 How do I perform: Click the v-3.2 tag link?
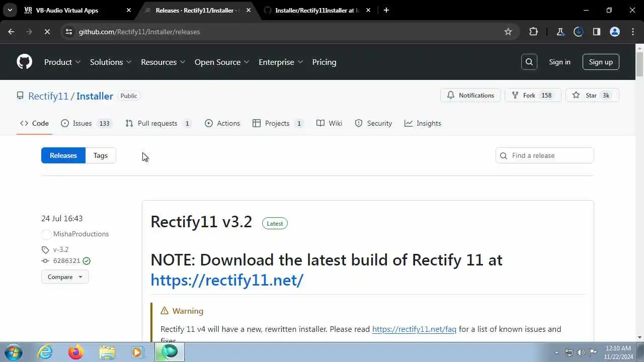(61, 249)
